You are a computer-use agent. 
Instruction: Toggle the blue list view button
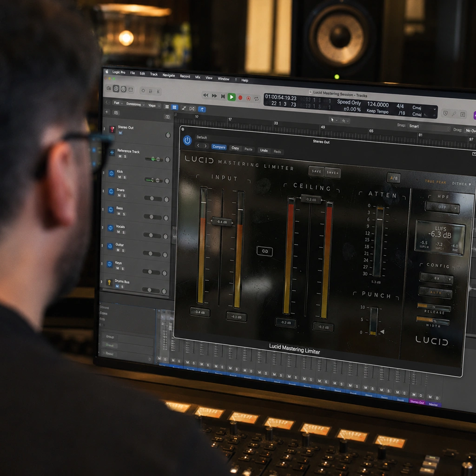tap(174, 107)
